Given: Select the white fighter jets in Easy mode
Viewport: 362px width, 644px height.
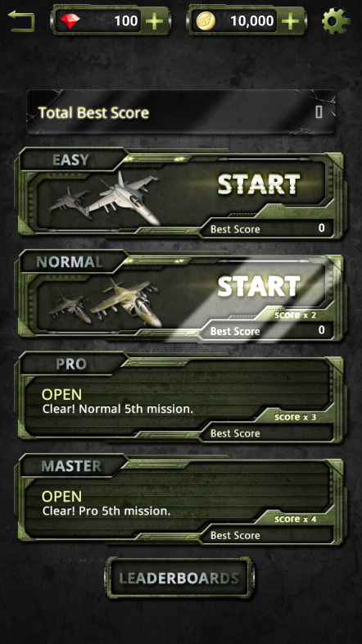Looking at the screenshot, I should point(105,199).
